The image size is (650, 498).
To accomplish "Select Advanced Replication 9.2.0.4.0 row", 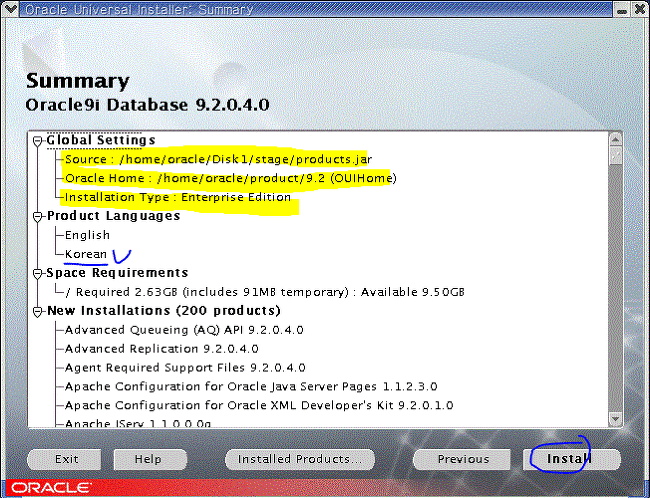I will 162,349.
